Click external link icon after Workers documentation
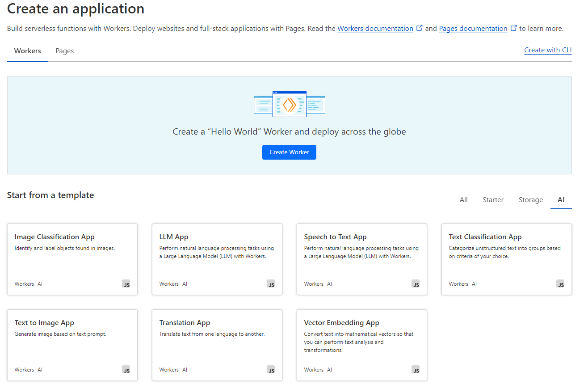 pyautogui.click(x=419, y=28)
